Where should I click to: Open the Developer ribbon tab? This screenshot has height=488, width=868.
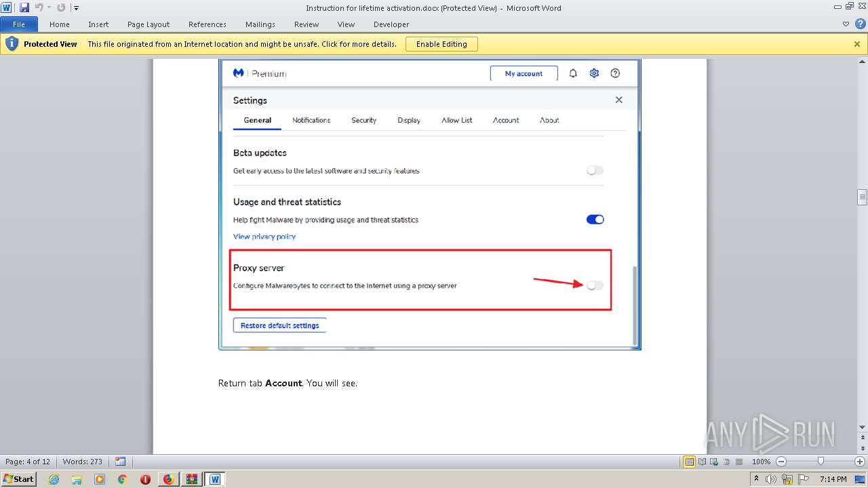click(x=391, y=24)
